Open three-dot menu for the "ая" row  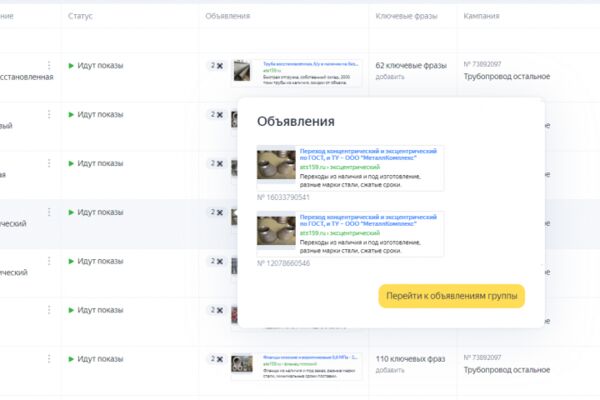click(x=49, y=163)
